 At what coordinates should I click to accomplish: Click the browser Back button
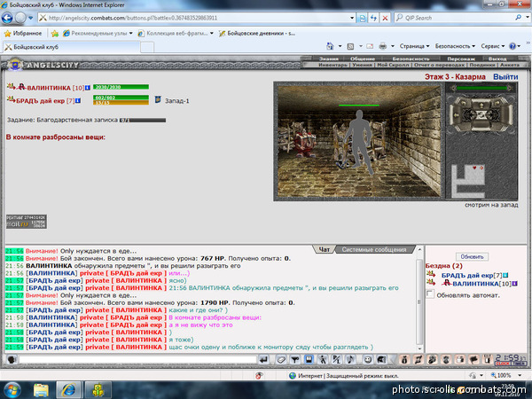(x=7, y=18)
